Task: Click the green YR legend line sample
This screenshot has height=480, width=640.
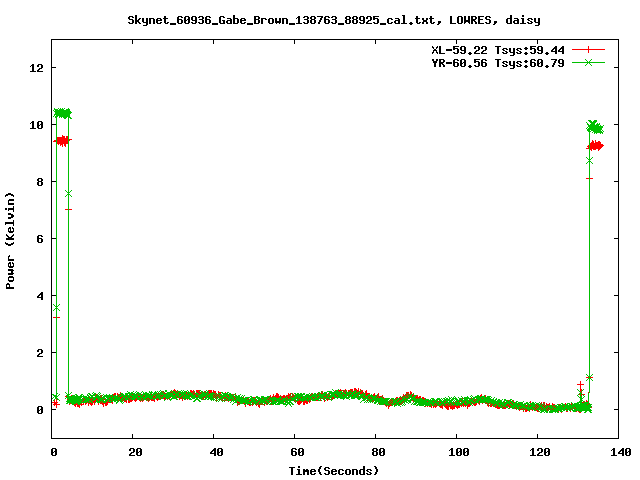Action: click(588, 62)
